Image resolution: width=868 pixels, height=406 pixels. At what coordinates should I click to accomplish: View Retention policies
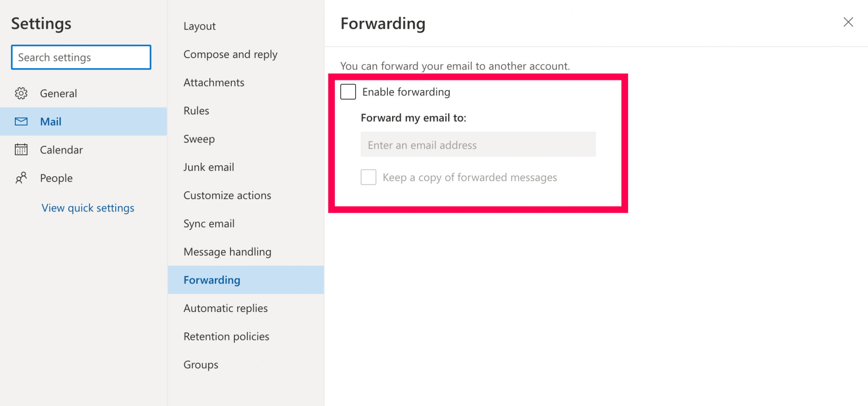226,336
